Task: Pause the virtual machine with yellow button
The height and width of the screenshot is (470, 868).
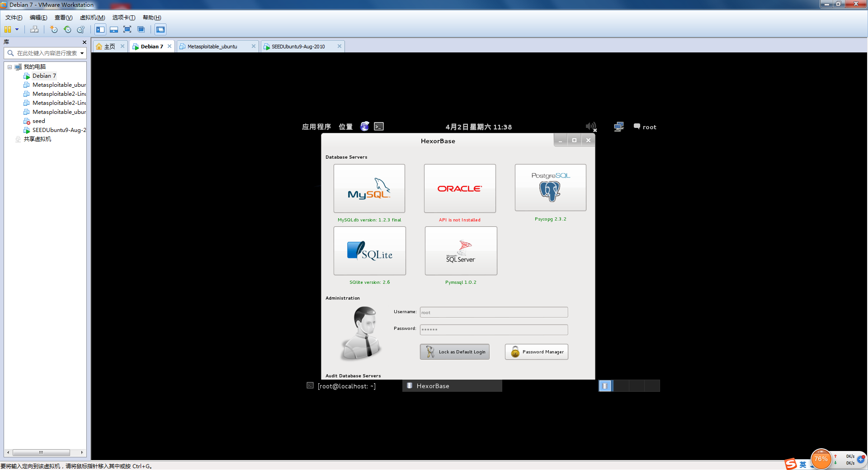Action: coord(8,29)
